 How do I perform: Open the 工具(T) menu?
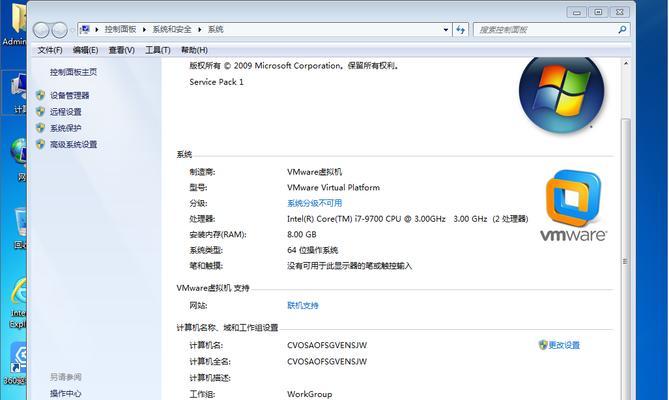click(158, 50)
